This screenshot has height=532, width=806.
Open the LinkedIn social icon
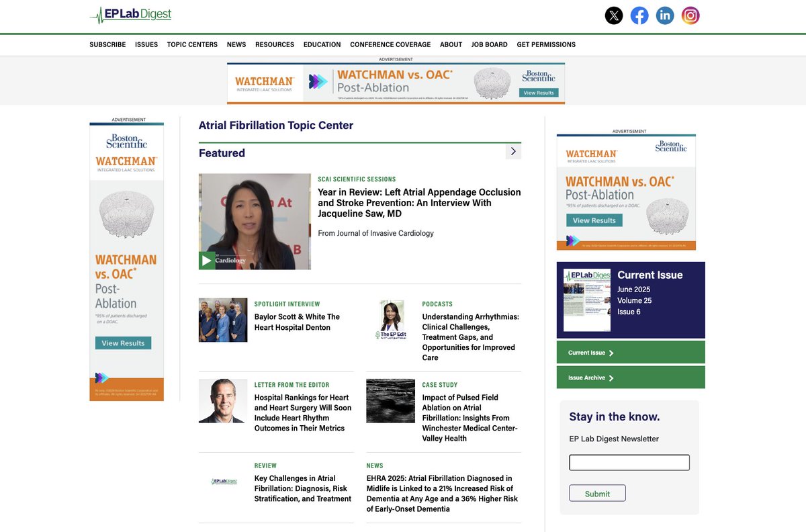tap(665, 15)
